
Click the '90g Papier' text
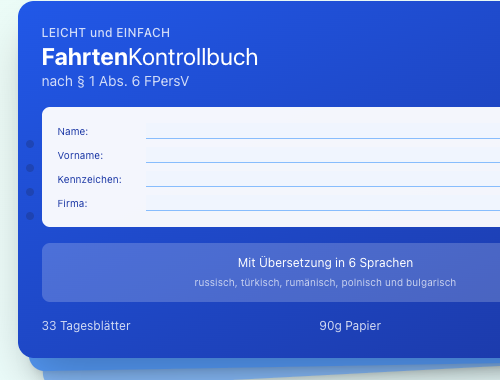350,326
